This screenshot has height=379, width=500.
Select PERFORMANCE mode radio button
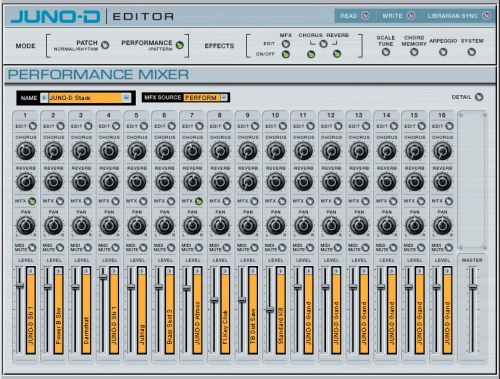[180, 45]
